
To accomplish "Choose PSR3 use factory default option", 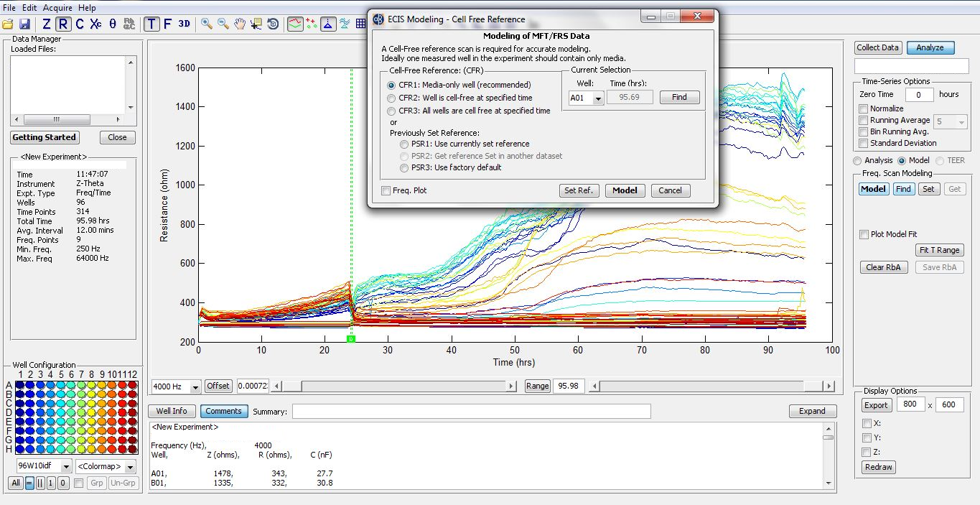I will point(405,167).
